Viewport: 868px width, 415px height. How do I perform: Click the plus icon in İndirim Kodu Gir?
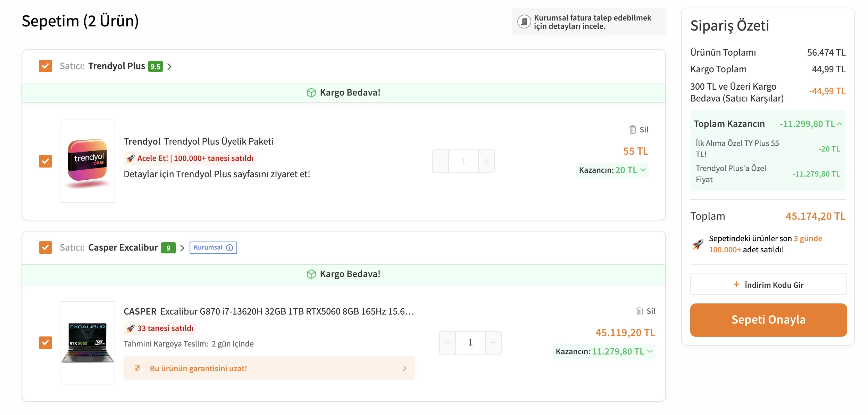tap(736, 285)
